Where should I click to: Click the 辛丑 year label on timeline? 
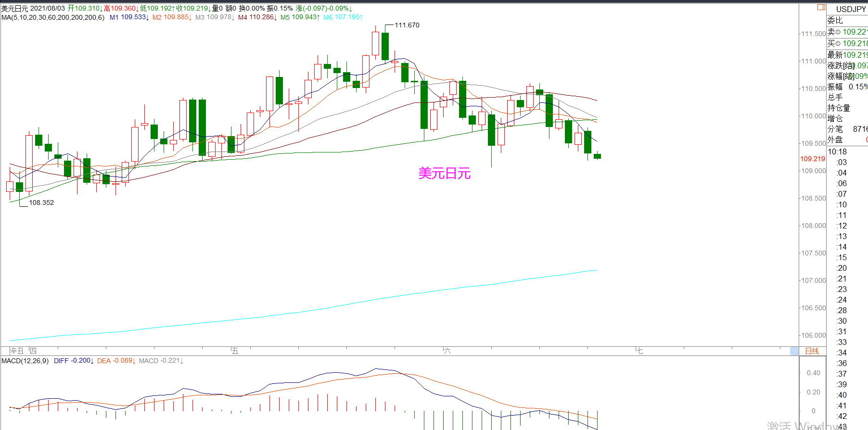[17, 351]
